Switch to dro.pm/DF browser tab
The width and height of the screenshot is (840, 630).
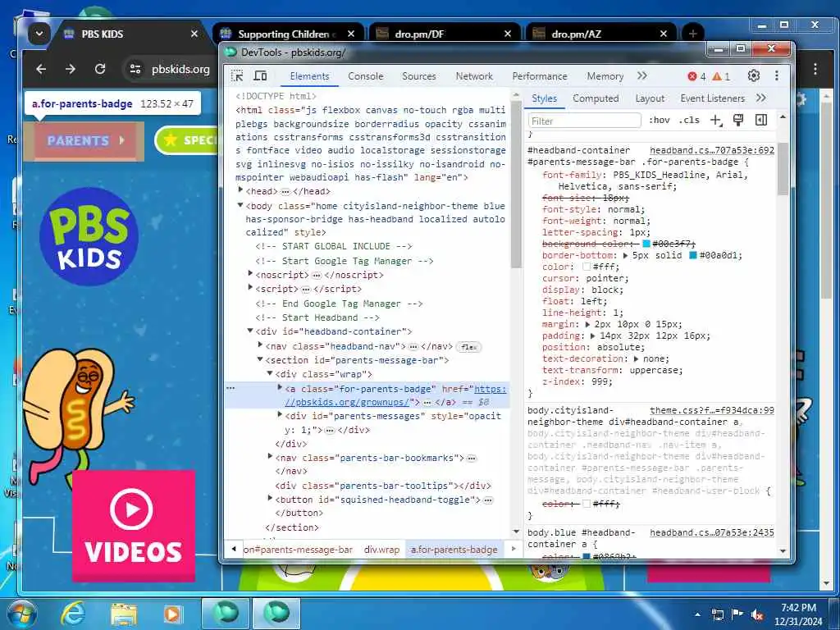[x=444, y=34]
